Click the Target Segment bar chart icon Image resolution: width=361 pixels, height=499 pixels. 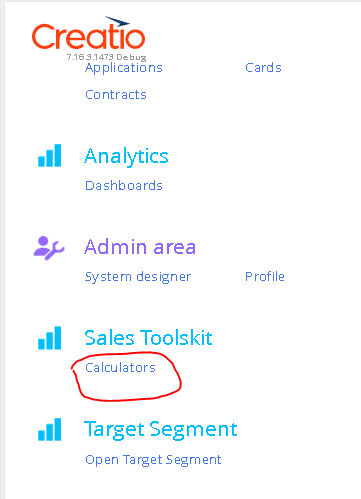click(x=50, y=430)
